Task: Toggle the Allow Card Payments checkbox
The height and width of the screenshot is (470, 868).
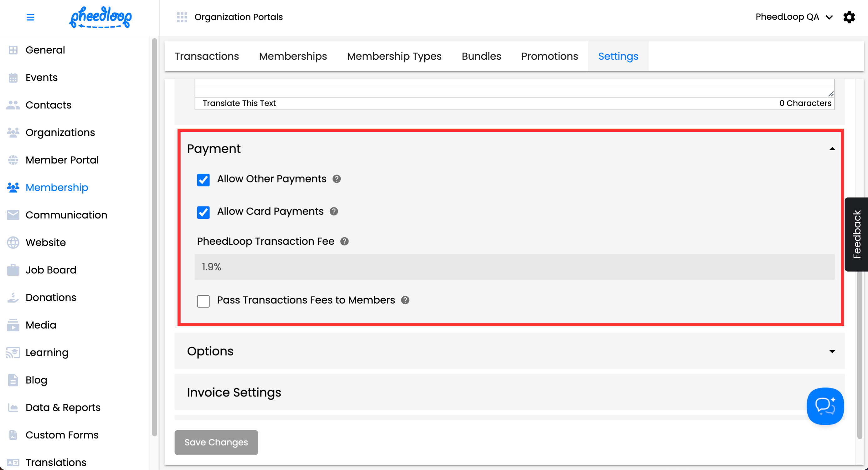Action: click(203, 212)
